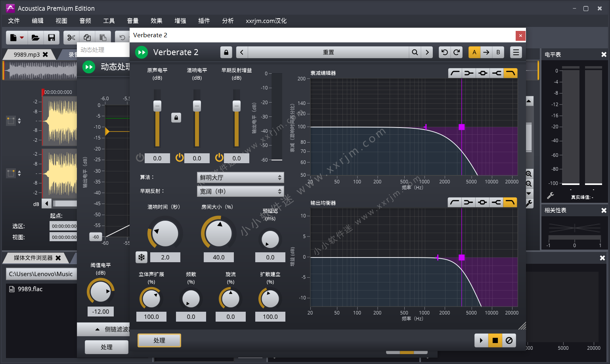Select high cut shape in 输出均衡器
The height and width of the screenshot is (364, 610).
click(510, 202)
